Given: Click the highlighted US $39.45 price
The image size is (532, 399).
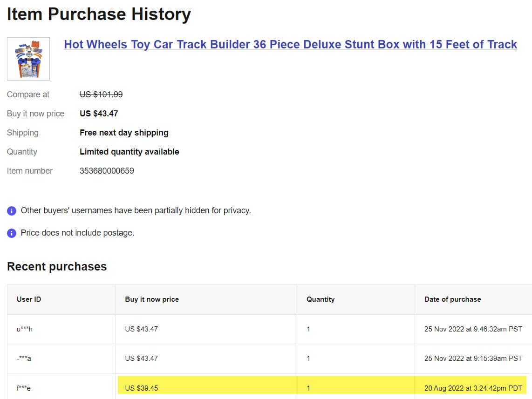Looking at the screenshot, I should tap(142, 388).
